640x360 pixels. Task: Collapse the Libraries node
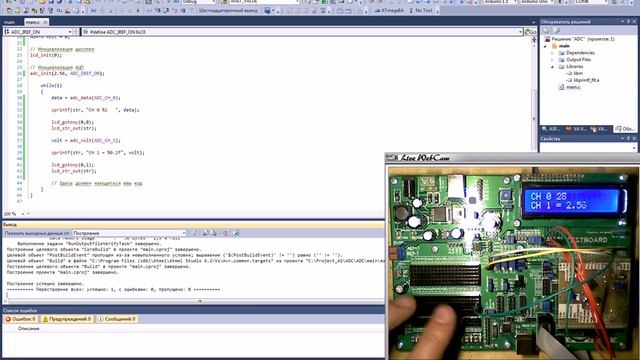(553, 67)
